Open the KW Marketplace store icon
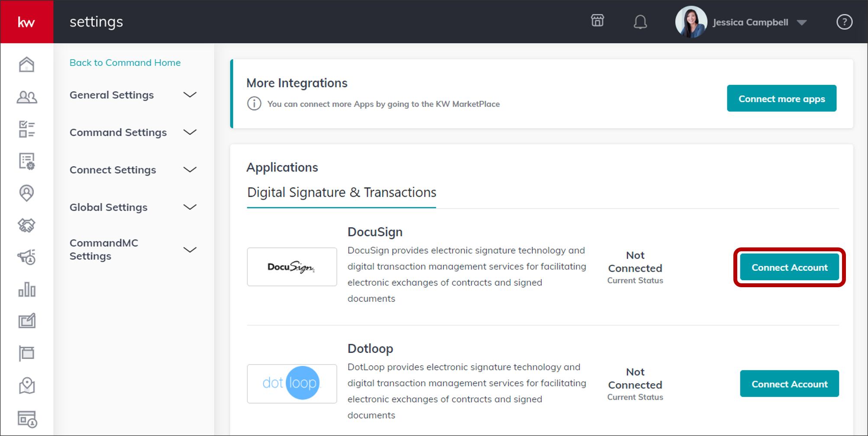The height and width of the screenshot is (436, 868). point(597,21)
